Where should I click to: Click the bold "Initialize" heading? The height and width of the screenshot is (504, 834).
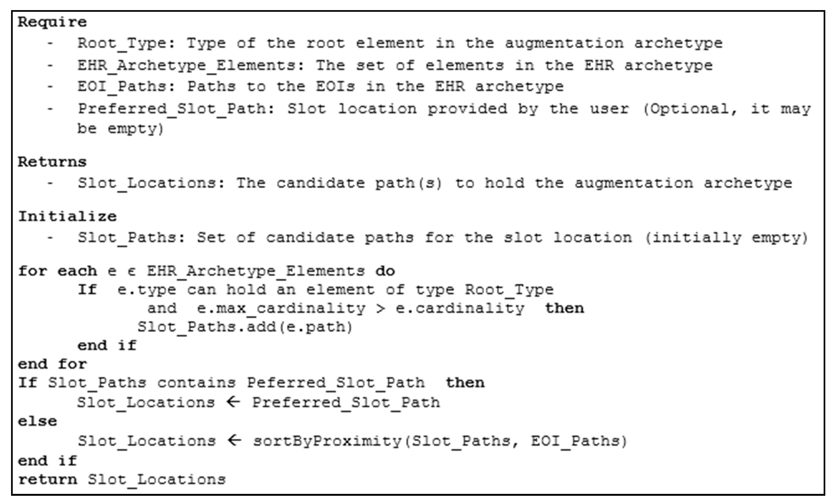point(67,216)
